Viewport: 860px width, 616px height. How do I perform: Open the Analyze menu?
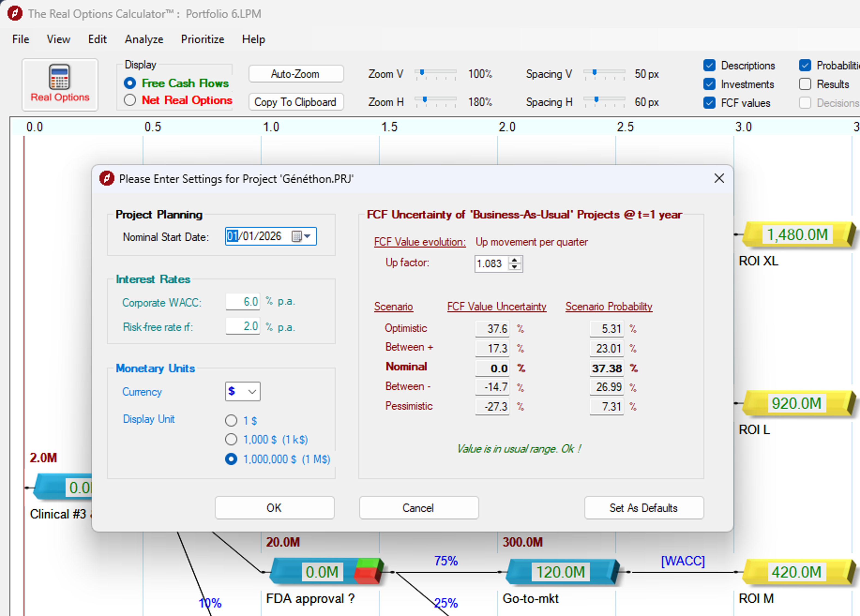(144, 40)
